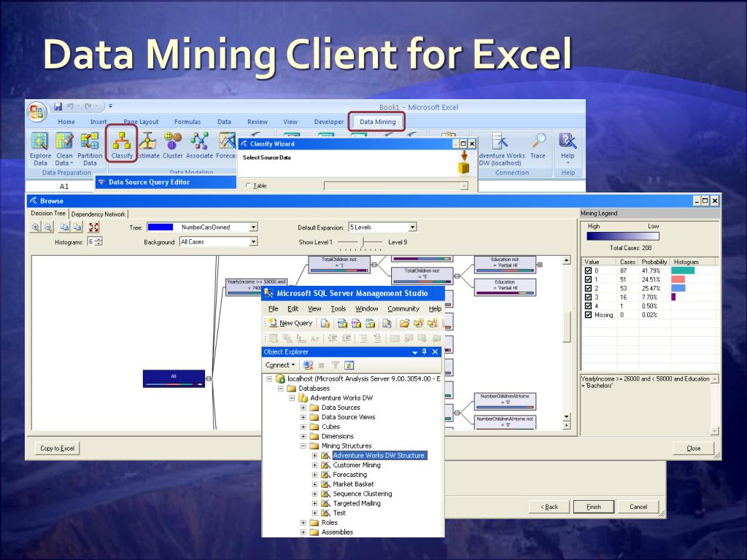Click the Histograms stepper up arrow
Screen dimensions: 747x560
98,239
